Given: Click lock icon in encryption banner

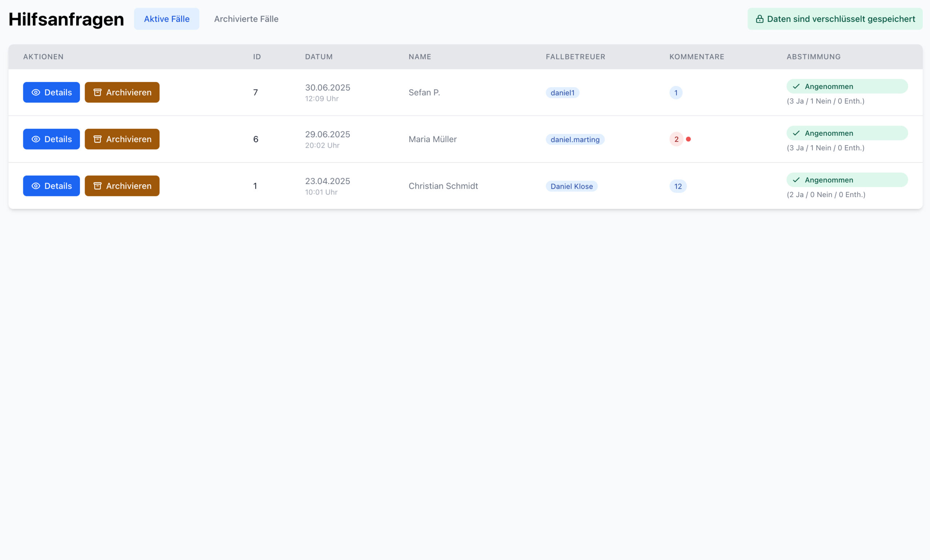Looking at the screenshot, I should (759, 19).
